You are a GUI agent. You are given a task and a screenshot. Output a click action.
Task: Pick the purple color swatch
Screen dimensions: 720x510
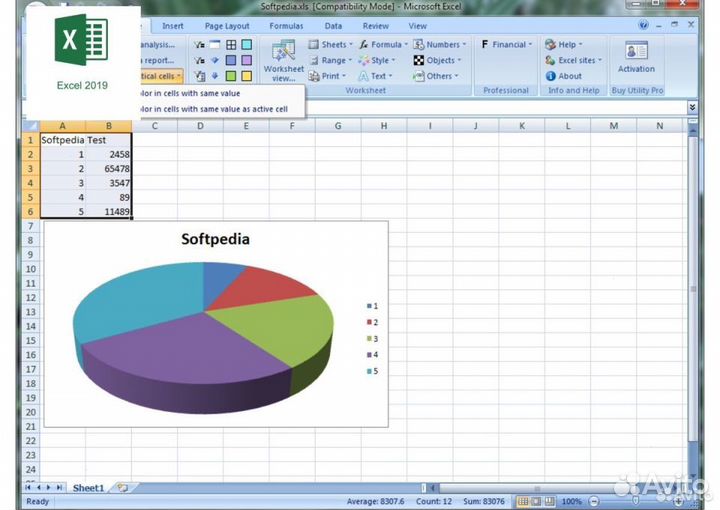tap(247, 60)
